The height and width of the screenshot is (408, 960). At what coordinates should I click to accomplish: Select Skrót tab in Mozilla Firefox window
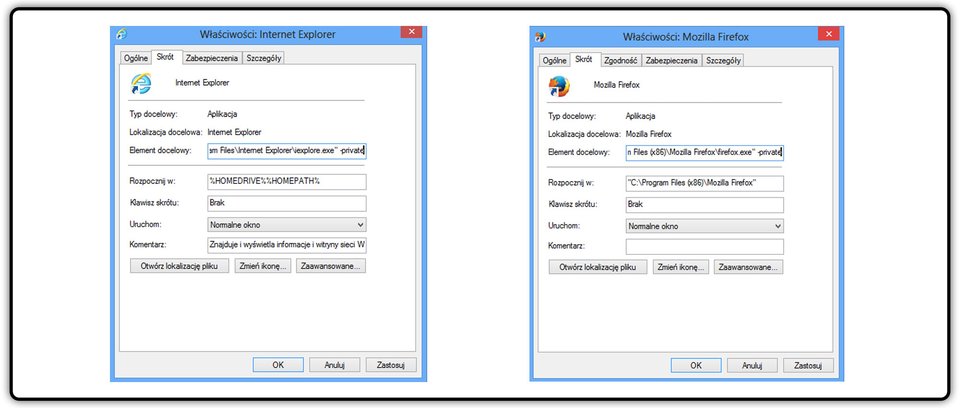point(583,59)
